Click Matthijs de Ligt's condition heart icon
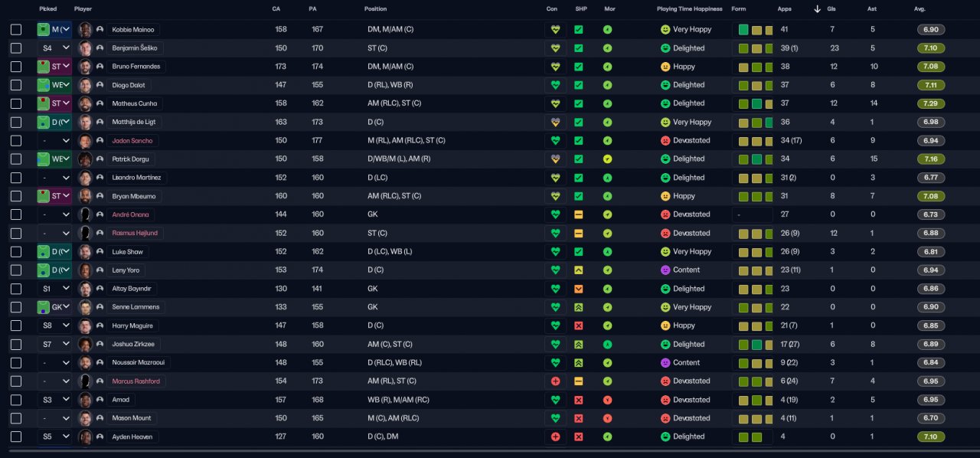Viewport: 980px width, 458px height. (555, 122)
